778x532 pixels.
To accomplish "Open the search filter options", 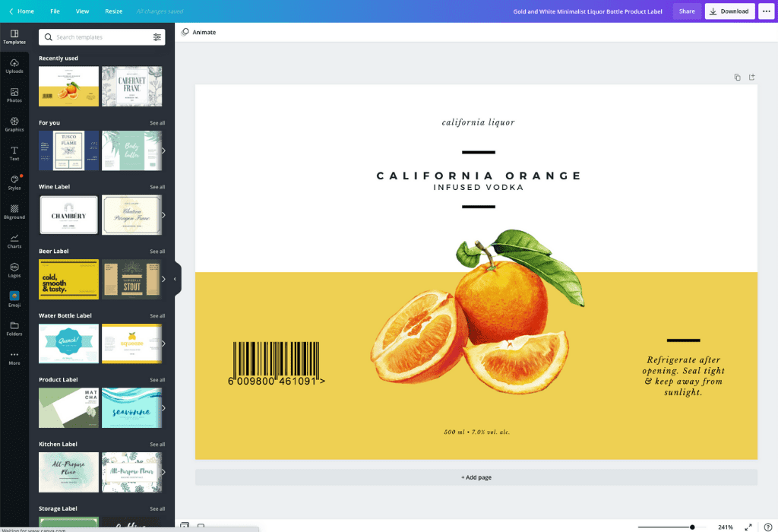I will (159, 36).
